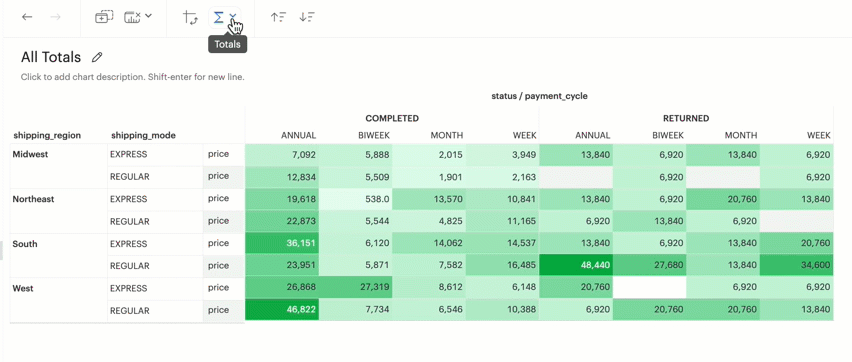Click the 3,949 cell
This screenshot has width=852, height=362.
coord(503,155)
